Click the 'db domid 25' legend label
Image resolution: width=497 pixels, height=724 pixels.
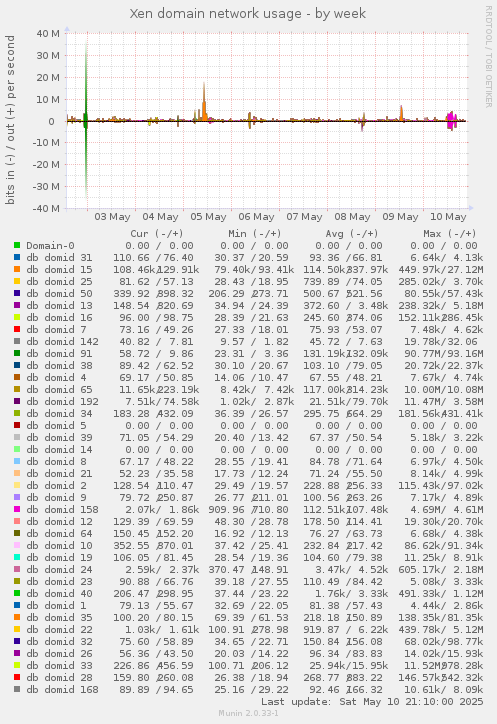[59, 282]
